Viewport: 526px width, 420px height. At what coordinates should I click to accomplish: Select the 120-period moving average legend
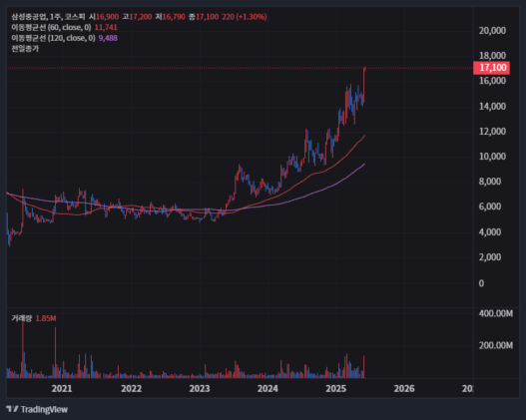click(64, 38)
